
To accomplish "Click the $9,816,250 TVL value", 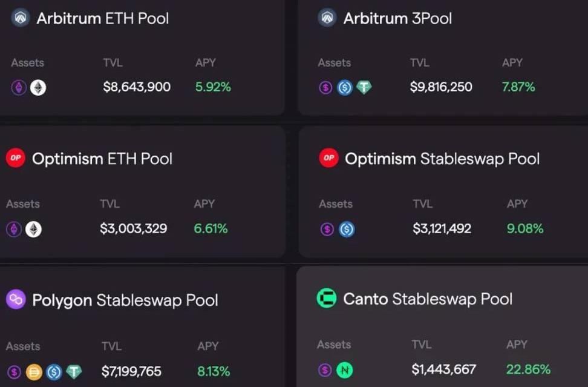I will [x=441, y=87].
